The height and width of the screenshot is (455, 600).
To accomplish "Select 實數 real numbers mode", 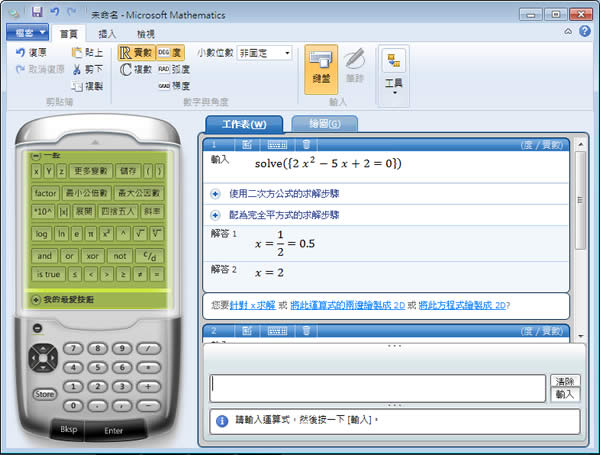I will [x=136, y=53].
